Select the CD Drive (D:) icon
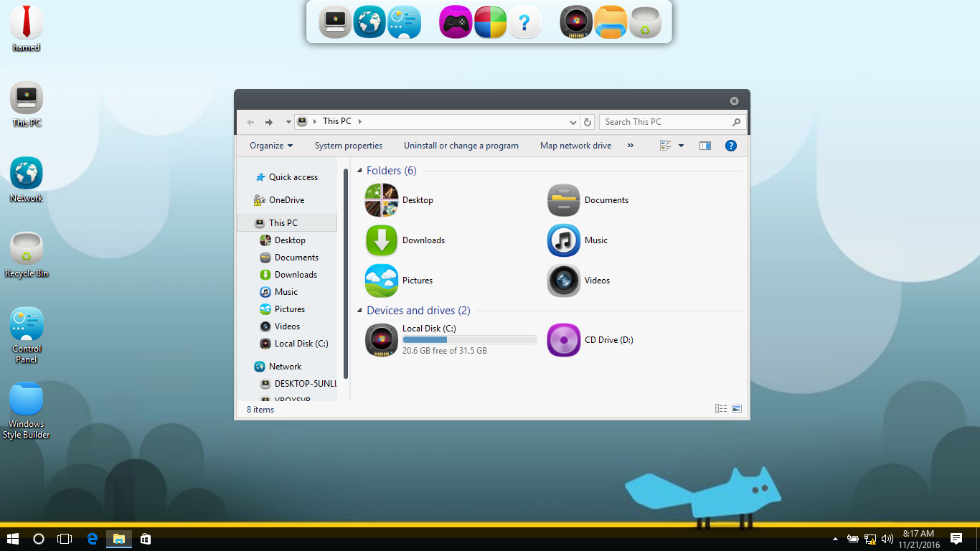 coord(563,340)
